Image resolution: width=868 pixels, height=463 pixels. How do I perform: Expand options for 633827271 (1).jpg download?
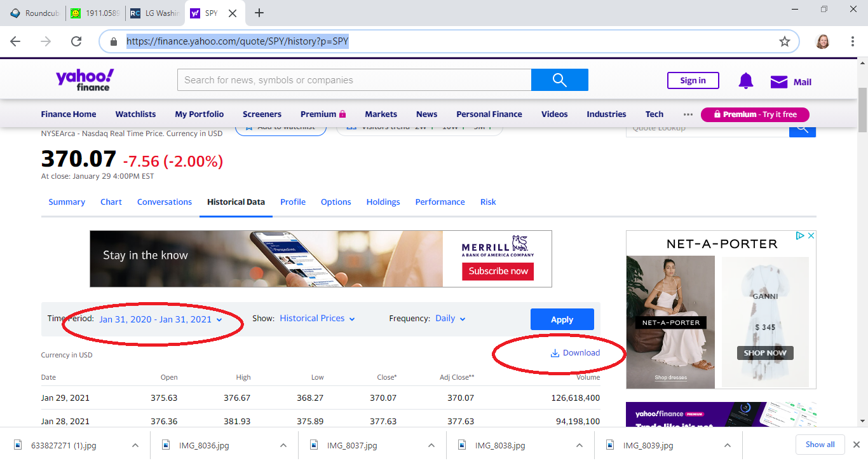coord(135,445)
